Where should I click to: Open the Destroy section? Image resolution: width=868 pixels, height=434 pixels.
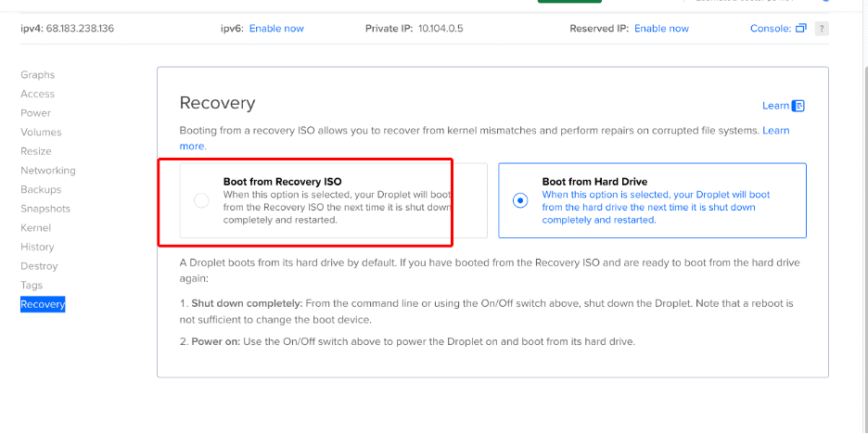(x=39, y=266)
